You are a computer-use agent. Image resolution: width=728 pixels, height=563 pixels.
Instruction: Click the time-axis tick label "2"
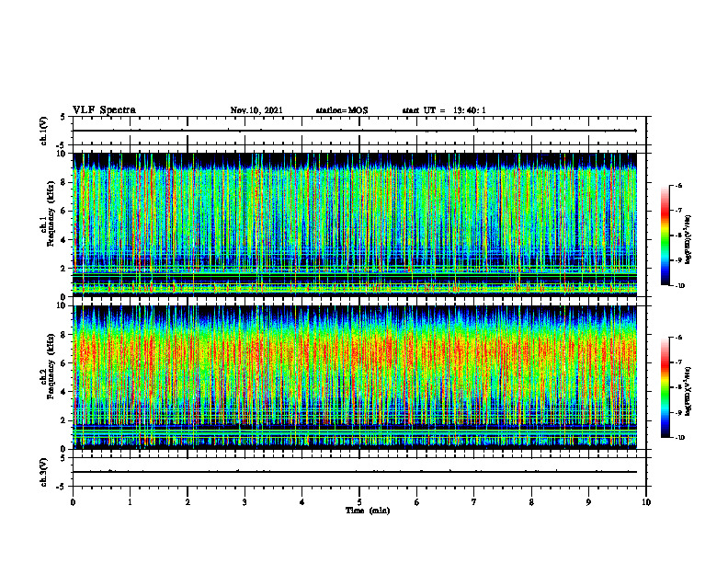point(188,502)
